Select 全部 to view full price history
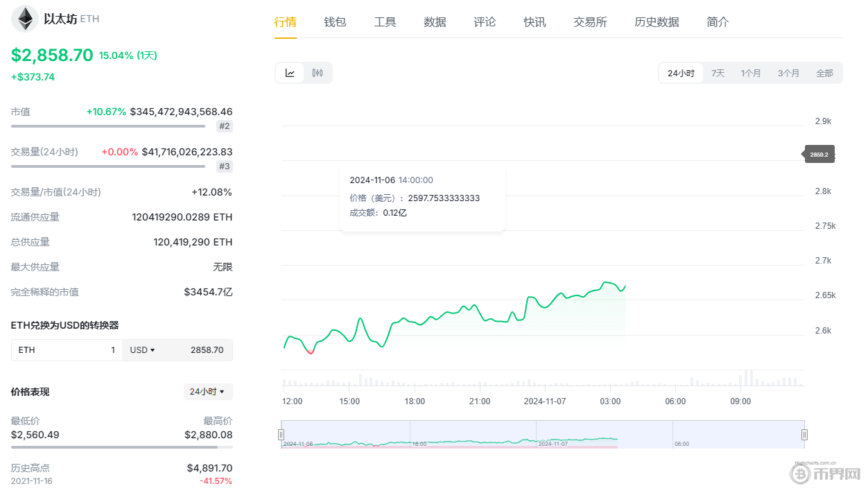Screen dimensions: 868x493 (x=825, y=72)
